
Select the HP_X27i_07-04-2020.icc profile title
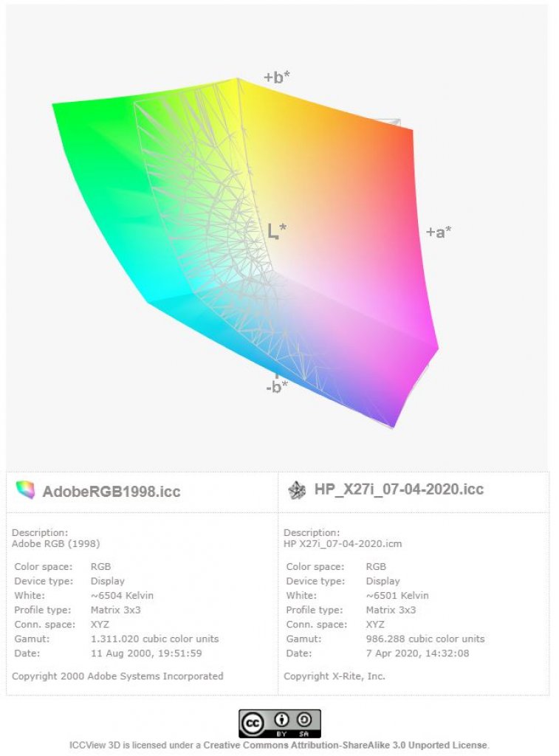tap(399, 489)
